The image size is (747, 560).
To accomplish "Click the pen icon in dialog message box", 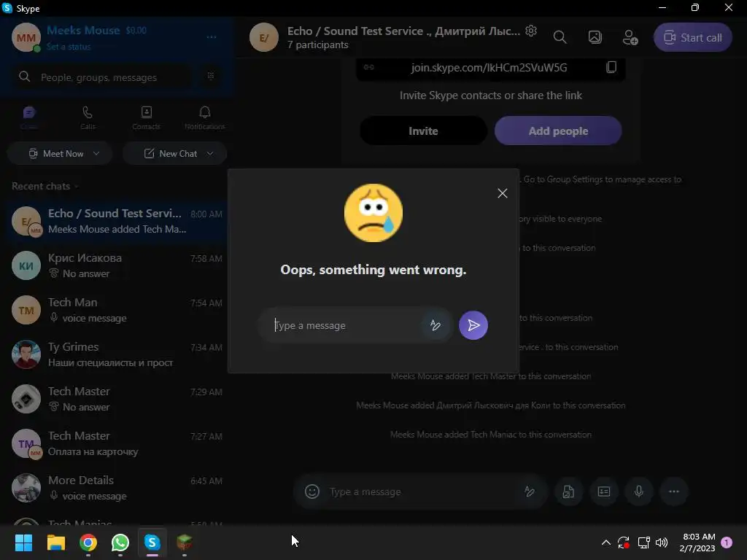I will (435, 325).
